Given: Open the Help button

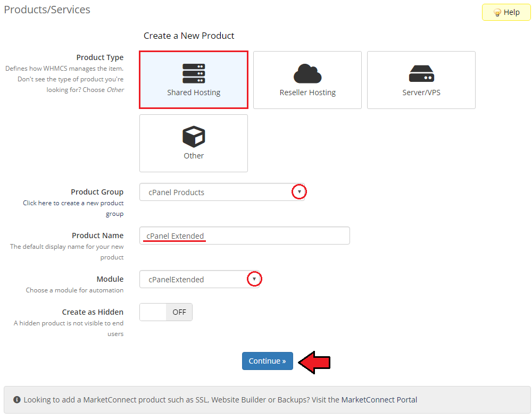Looking at the screenshot, I should (x=506, y=12).
